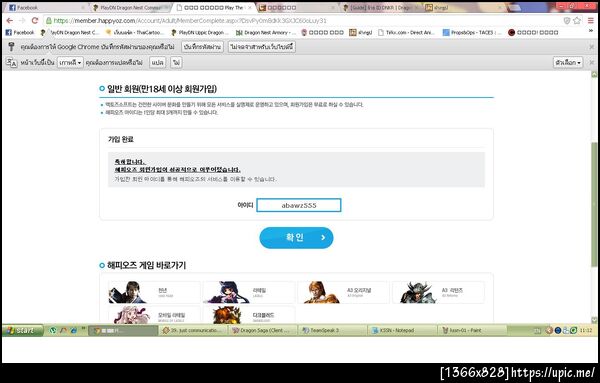Click the first quick launch icon
600x383 pixels.
(53, 330)
